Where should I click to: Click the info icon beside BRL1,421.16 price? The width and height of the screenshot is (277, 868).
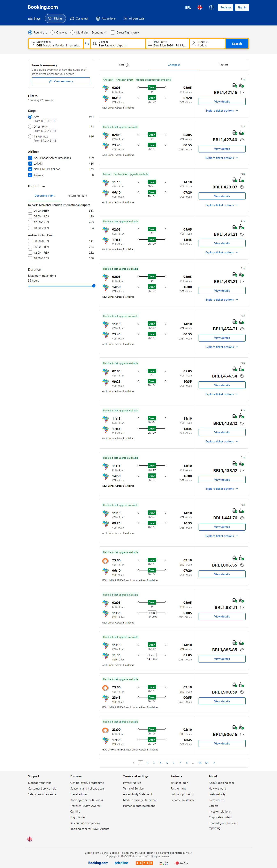click(x=242, y=93)
